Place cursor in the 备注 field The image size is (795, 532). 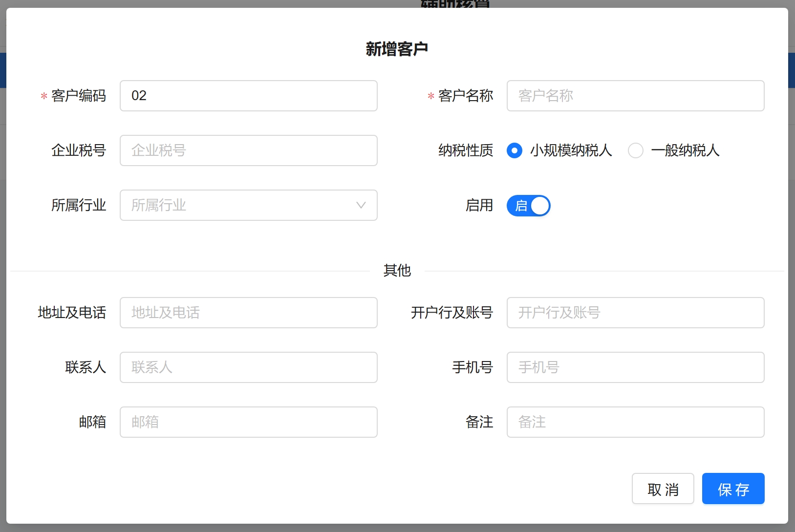click(x=635, y=422)
